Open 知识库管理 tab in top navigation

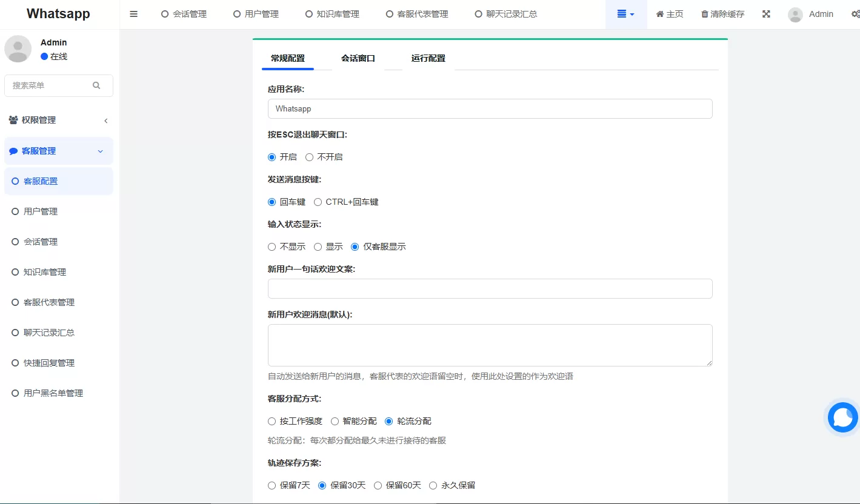point(332,14)
